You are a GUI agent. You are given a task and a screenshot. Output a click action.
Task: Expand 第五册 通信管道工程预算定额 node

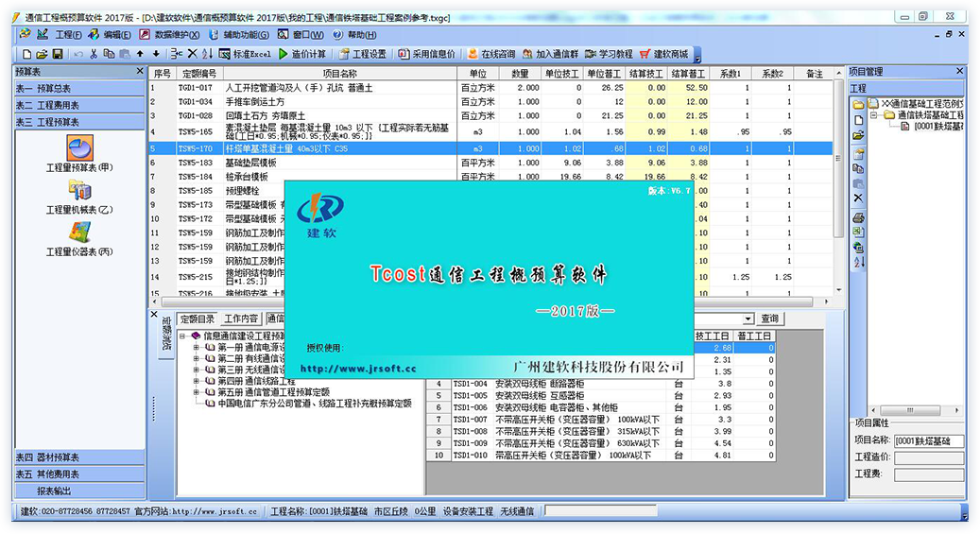pyautogui.click(x=196, y=392)
